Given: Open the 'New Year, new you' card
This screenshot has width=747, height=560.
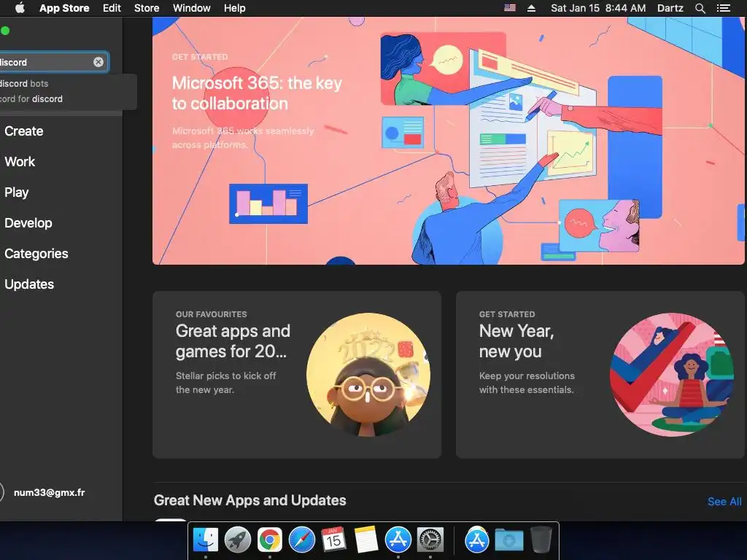Looking at the screenshot, I should click(x=600, y=375).
